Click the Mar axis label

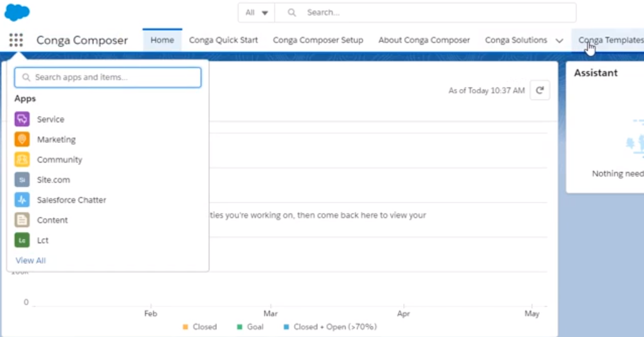coord(270,313)
